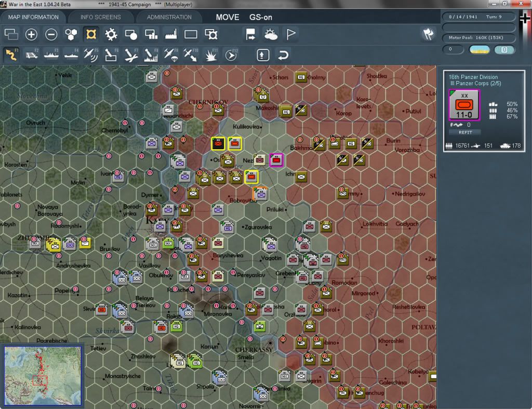Screen dimensions: 532x409
Task: Click the 16761 men count in unit panel
Action: pos(462,146)
